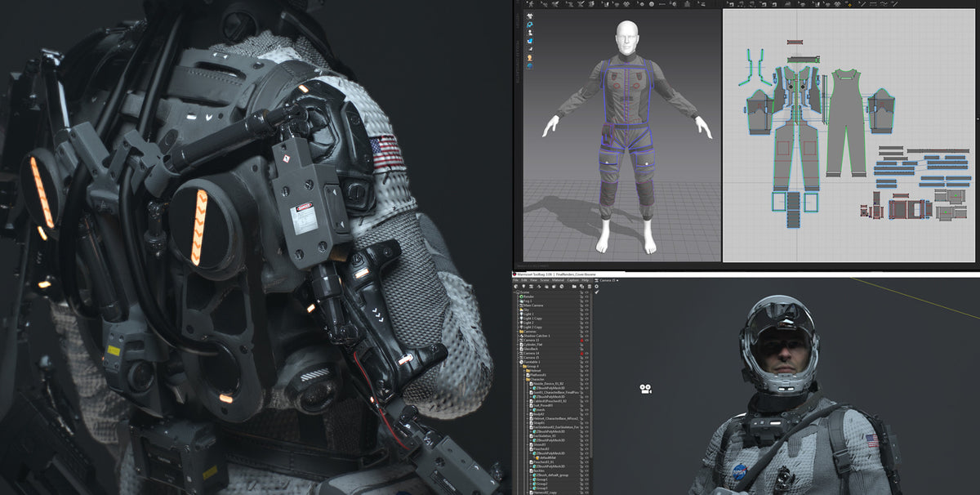Click the light bulb icon in Marmoset scene toolbar
Screen dimensions: 980x495
pos(523,287)
